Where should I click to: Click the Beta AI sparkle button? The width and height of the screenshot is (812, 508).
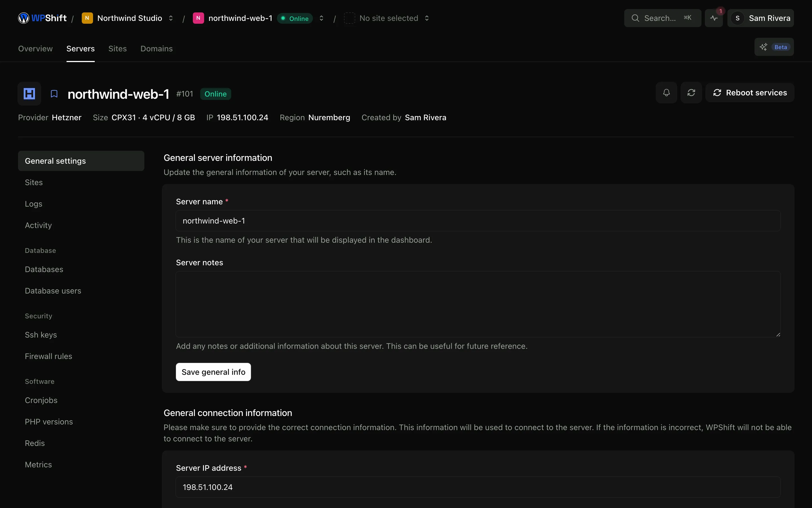[x=774, y=47]
